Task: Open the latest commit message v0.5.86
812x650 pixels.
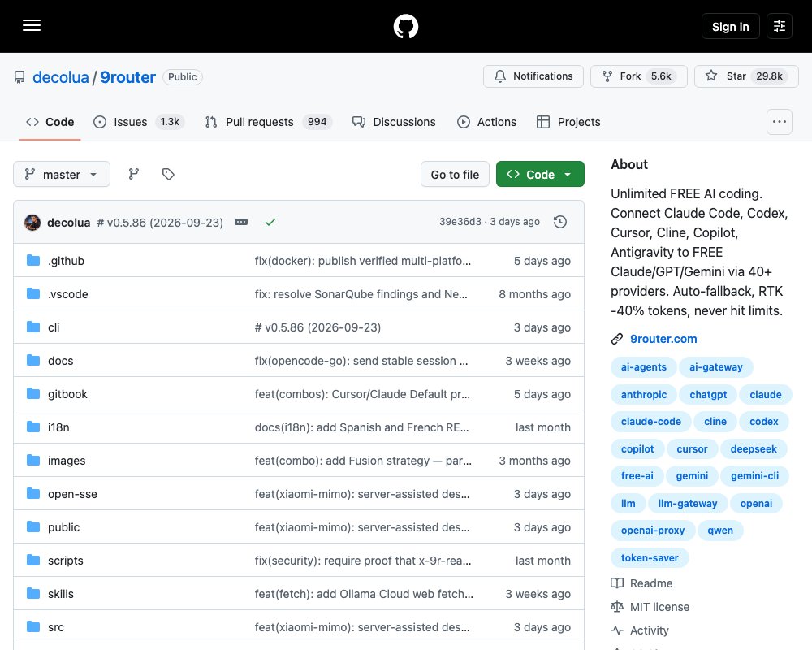Action: coord(160,223)
